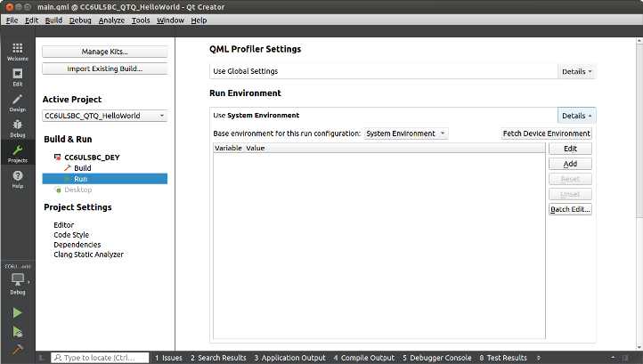
Task: Open the Help menu
Action: [x=199, y=20]
